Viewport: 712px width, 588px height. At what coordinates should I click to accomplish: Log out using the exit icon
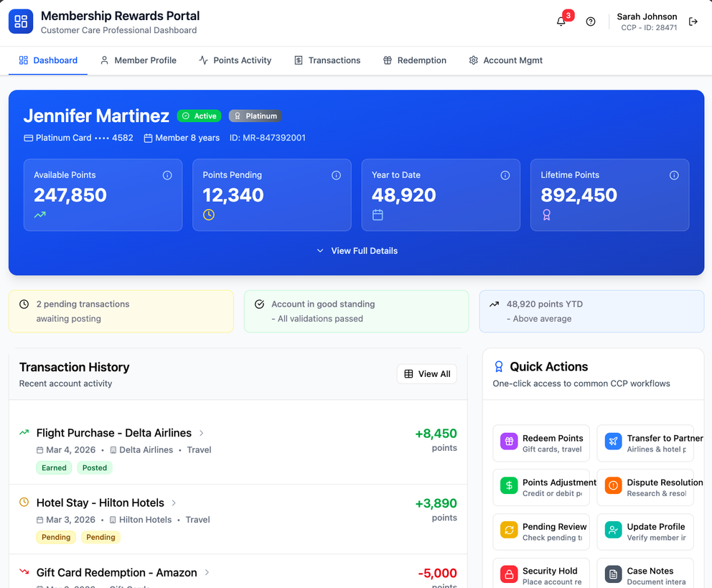[x=693, y=22]
